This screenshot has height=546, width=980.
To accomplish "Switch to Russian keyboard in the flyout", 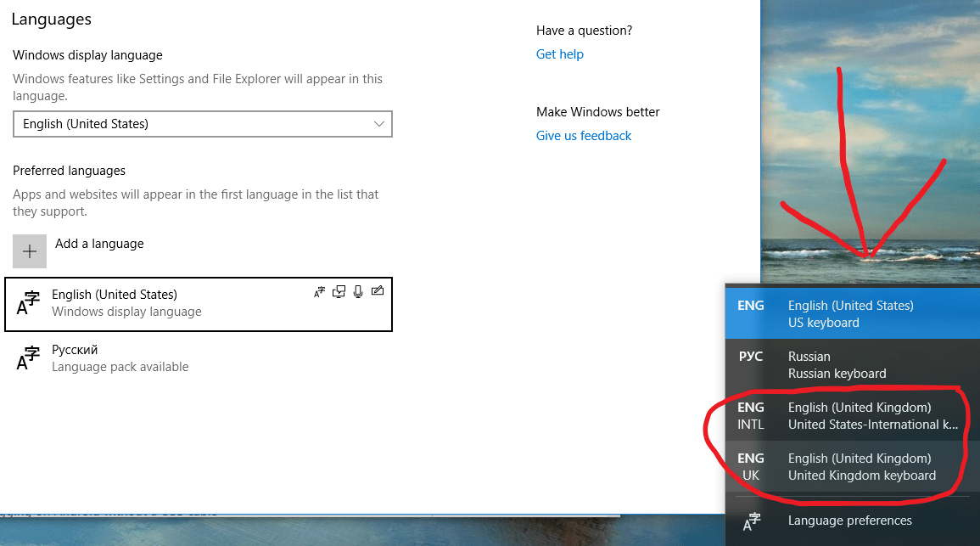I will coord(848,364).
